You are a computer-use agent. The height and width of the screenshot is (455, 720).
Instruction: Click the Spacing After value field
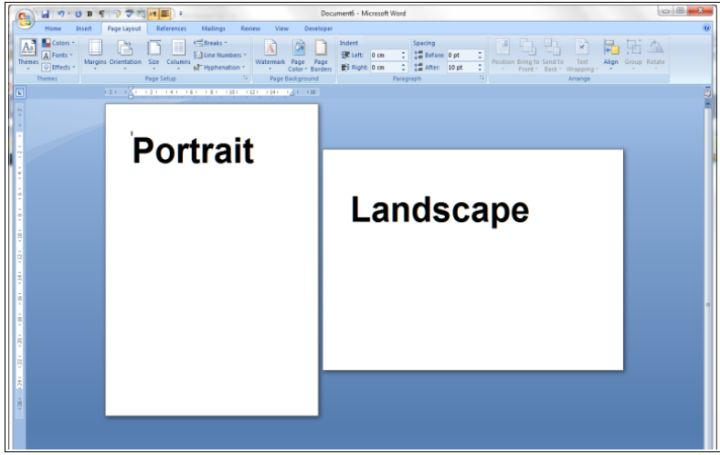[x=461, y=67]
